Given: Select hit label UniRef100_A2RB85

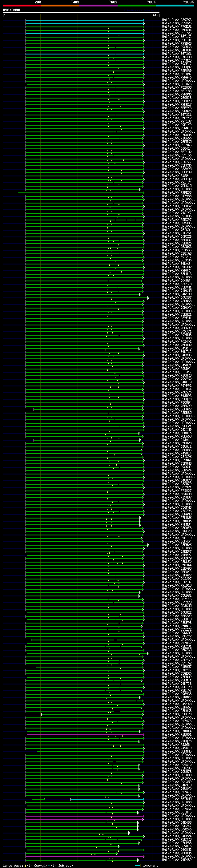Looking at the screenshot, I should 177,413.
